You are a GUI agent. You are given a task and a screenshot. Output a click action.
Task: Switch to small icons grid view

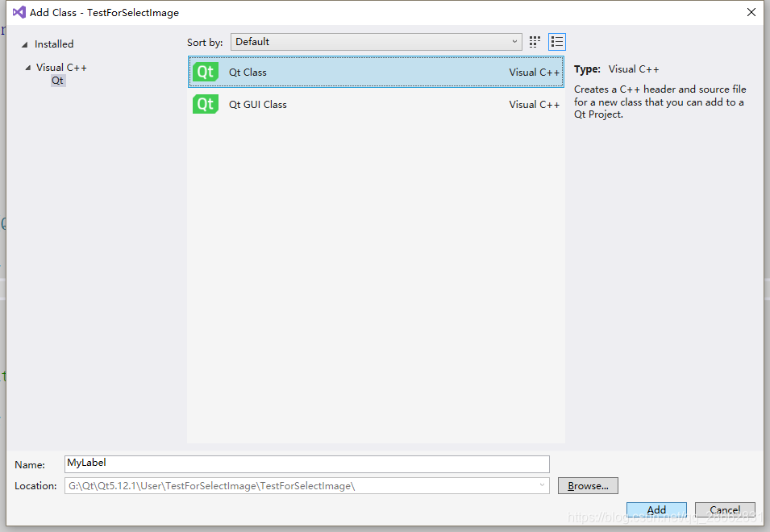click(x=535, y=42)
